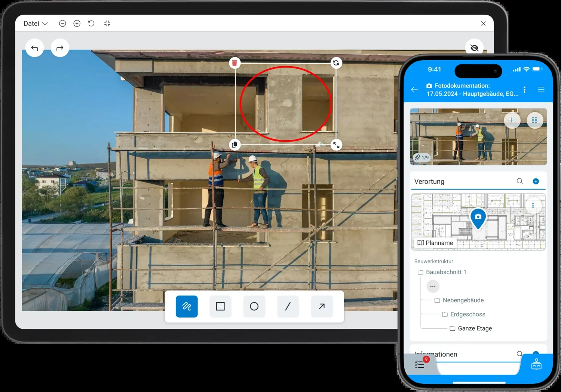Select the Ganze Etage folder
This screenshot has width=561, height=392.
471,328
